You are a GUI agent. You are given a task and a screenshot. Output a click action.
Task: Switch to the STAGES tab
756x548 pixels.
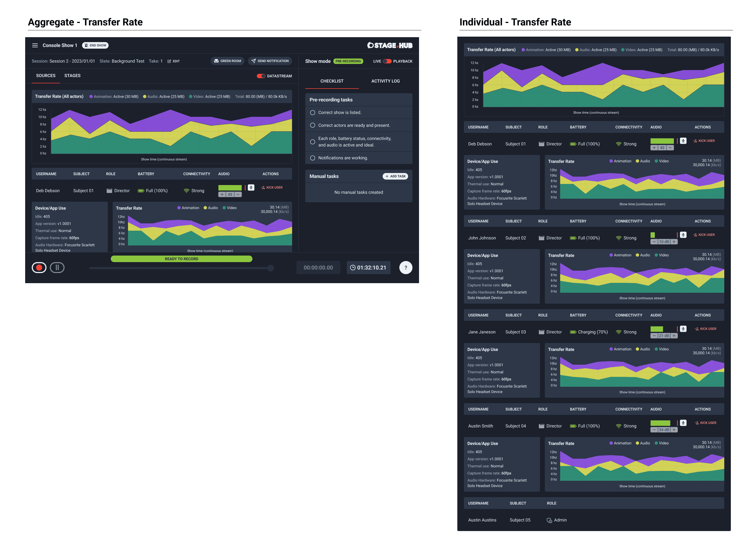pyautogui.click(x=72, y=76)
